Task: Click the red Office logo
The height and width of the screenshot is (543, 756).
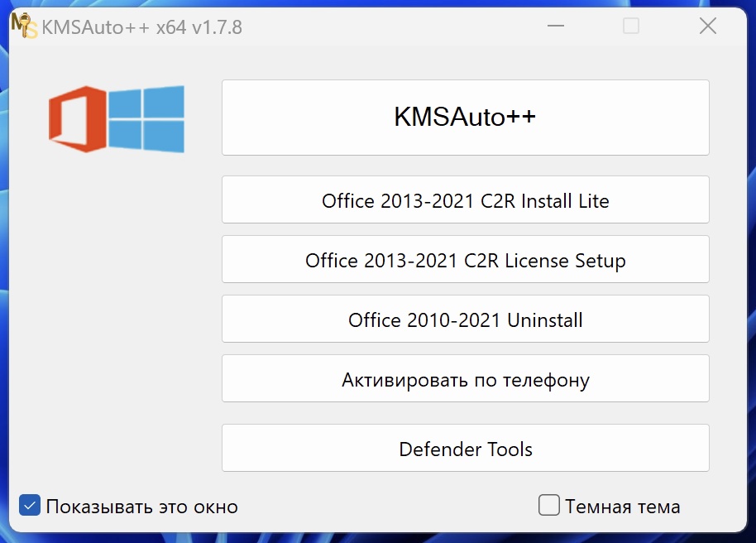Action: click(x=77, y=118)
